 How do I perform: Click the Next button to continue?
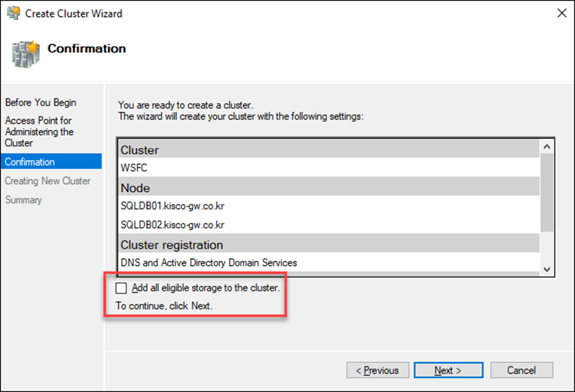pyautogui.click(x=448, y=370)
